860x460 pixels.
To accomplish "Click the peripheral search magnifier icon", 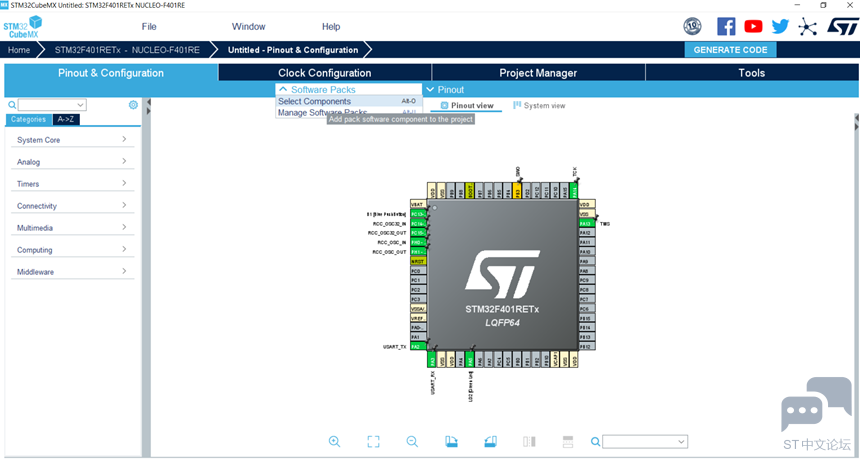I will 12,105.
